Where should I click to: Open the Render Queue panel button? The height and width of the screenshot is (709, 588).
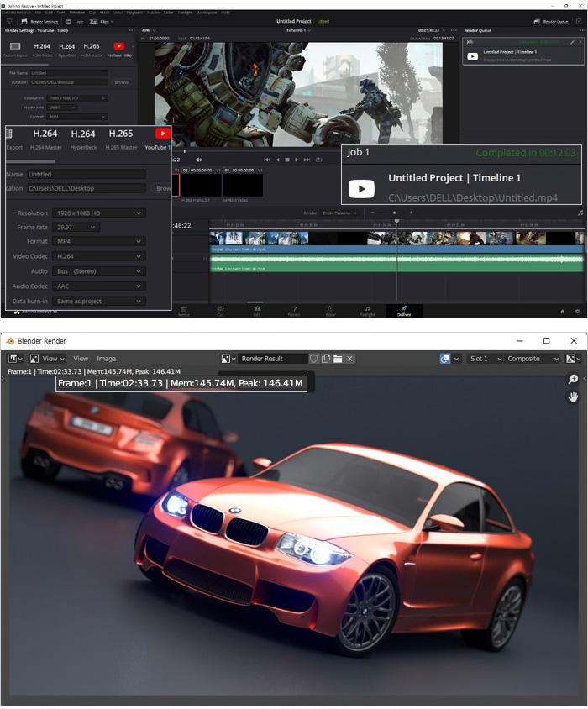550,21
